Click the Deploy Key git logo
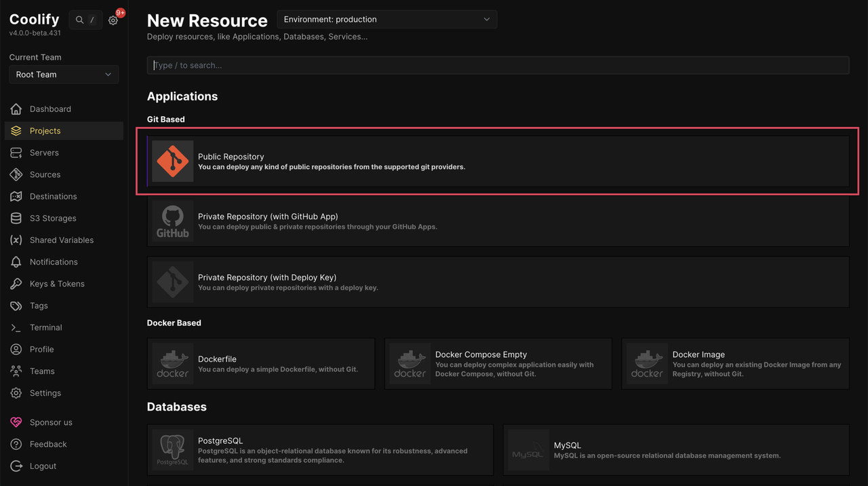This screenshot has height=486, width=868. pyautogui.click(x=172, y=282)
